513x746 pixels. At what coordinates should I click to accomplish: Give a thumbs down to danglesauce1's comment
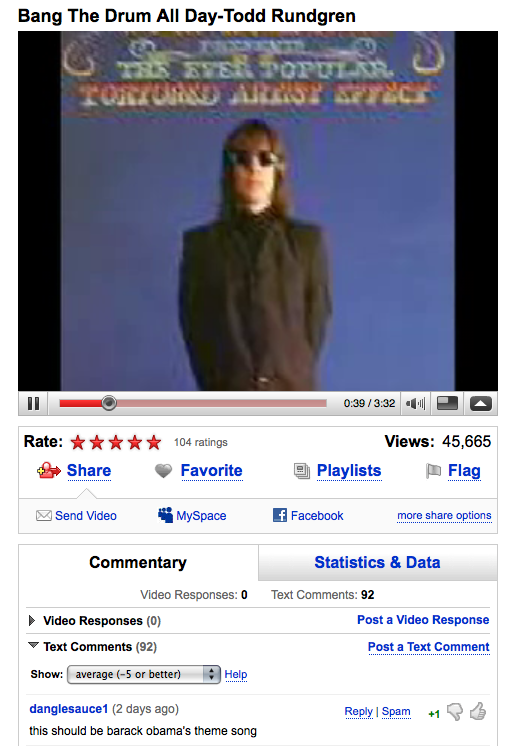455,712
